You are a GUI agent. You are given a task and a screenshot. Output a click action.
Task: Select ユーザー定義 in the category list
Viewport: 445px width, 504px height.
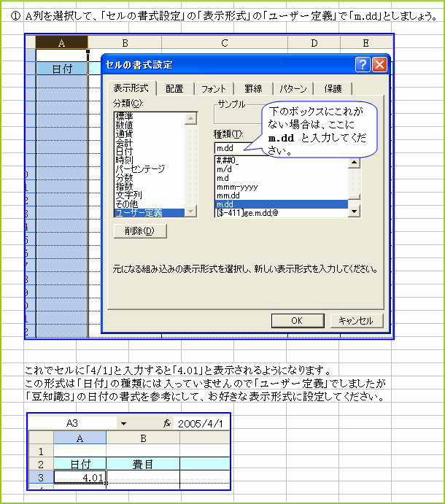150,213
